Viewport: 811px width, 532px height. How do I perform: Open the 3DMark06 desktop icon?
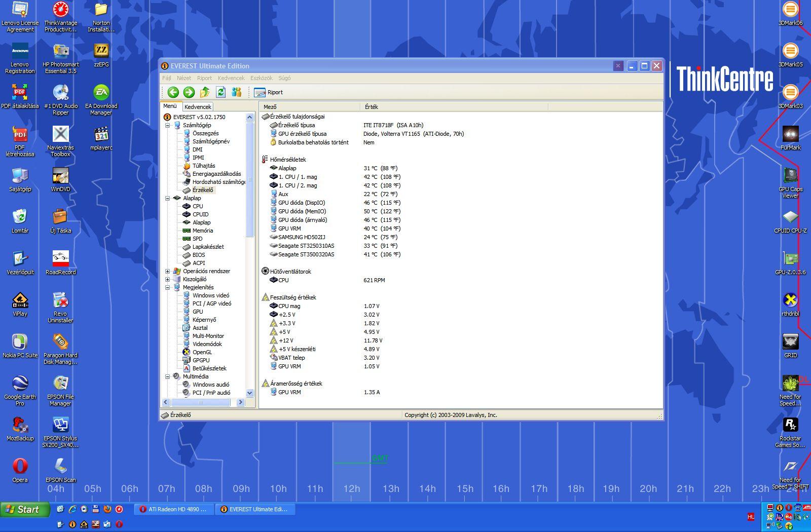pos(790,14)
